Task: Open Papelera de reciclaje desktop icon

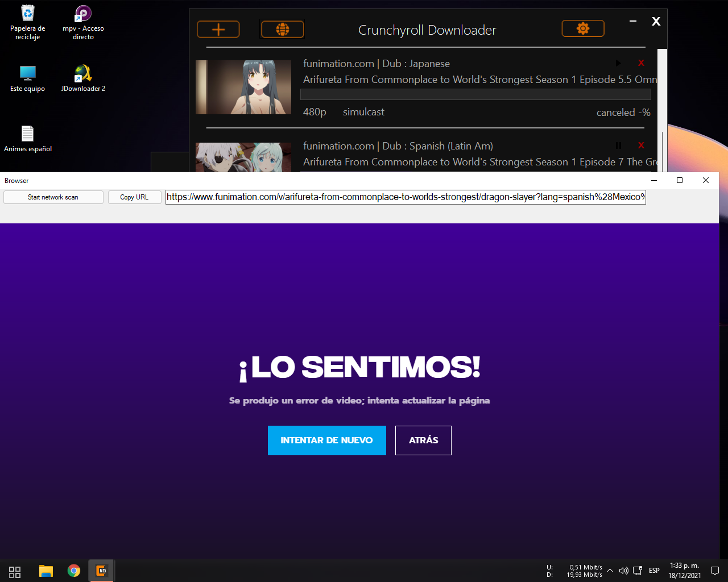Action: [x=28, y=23]
